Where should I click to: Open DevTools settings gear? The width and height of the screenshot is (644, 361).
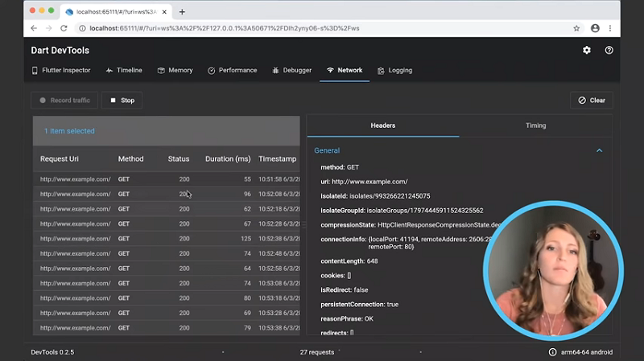click(x=587, y=50)
